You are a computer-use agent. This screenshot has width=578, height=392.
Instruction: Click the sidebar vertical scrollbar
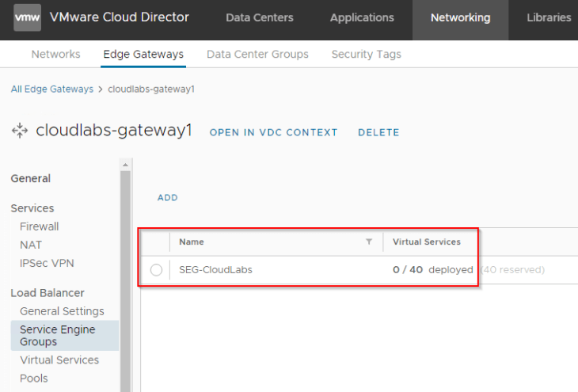pyautogui.click(x=125, y=280)
